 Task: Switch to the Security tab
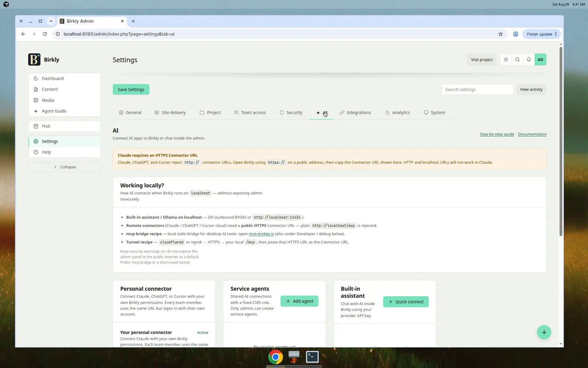point(291,113)
